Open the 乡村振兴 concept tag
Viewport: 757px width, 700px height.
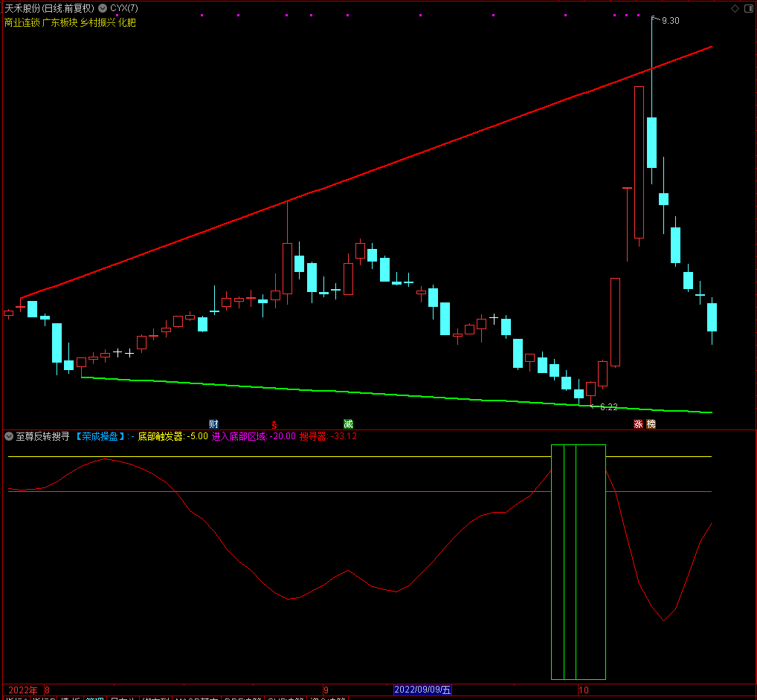[x=97, y=23]
